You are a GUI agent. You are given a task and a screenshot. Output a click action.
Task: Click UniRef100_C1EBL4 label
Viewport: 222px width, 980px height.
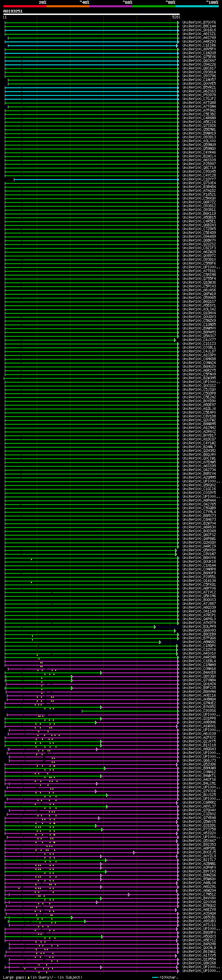point(199,661)
